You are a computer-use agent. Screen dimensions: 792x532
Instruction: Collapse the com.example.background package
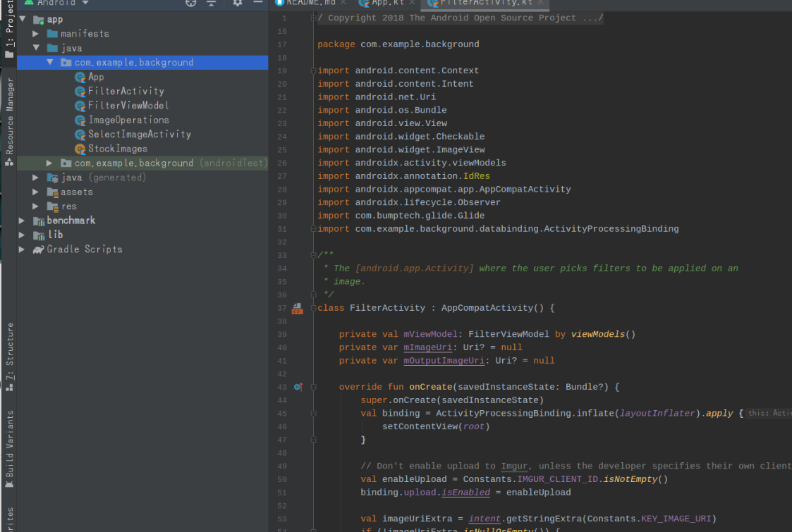click(50, 63)
